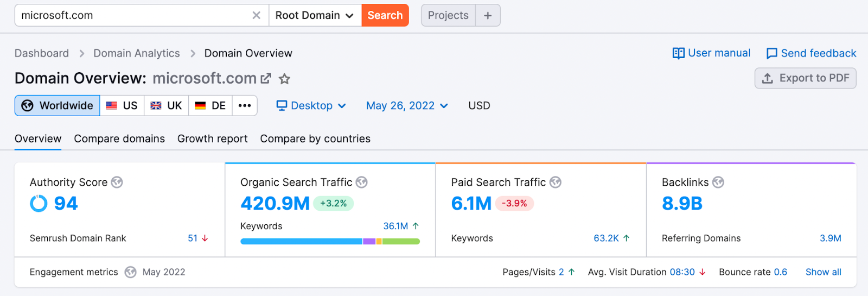Click the USD currency label

479,105
